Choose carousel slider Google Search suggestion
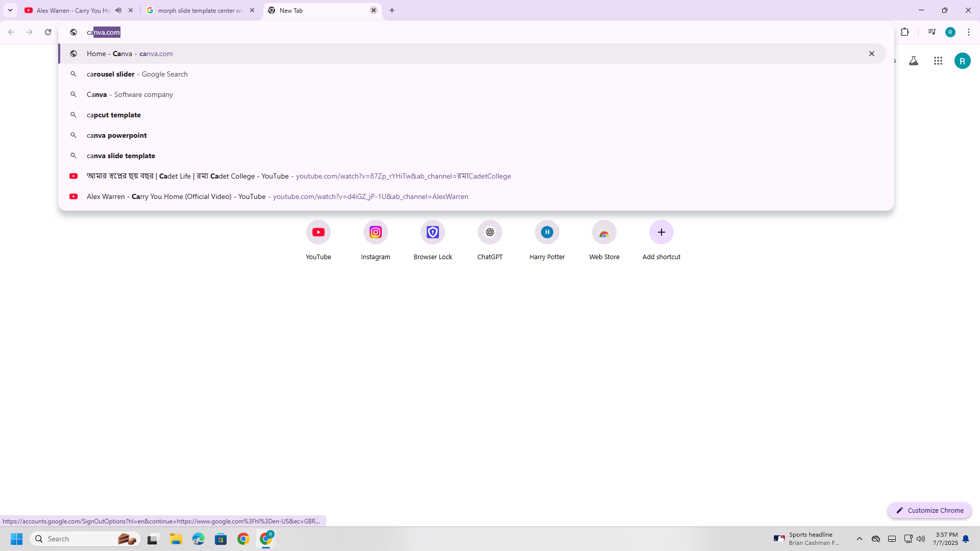The width and height of the screenshot is (980, 551). (472, 74)
